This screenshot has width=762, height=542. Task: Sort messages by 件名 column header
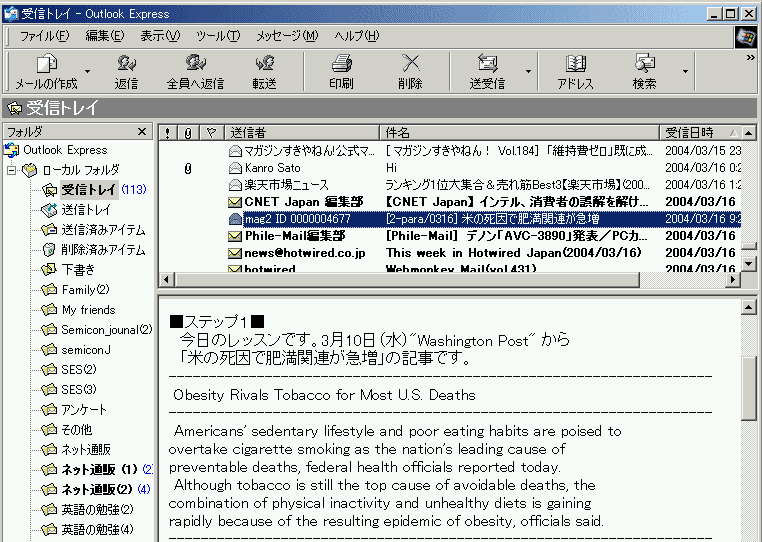coord(520,132)
